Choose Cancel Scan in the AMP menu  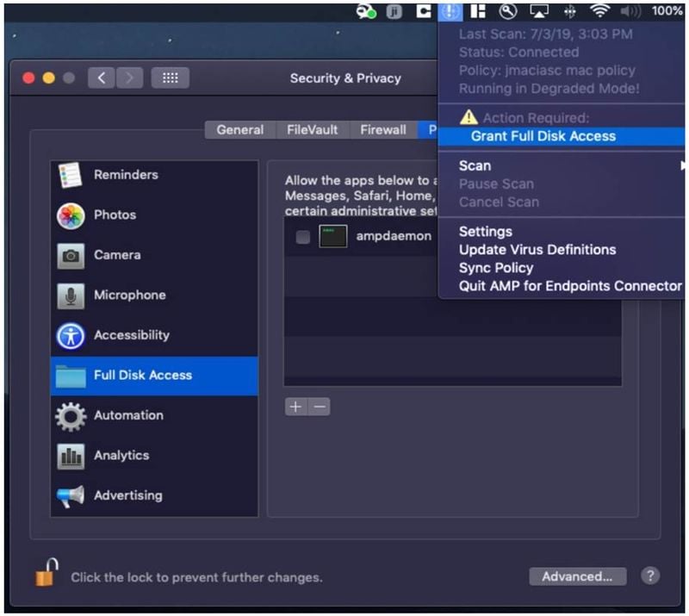pos(562,202)
